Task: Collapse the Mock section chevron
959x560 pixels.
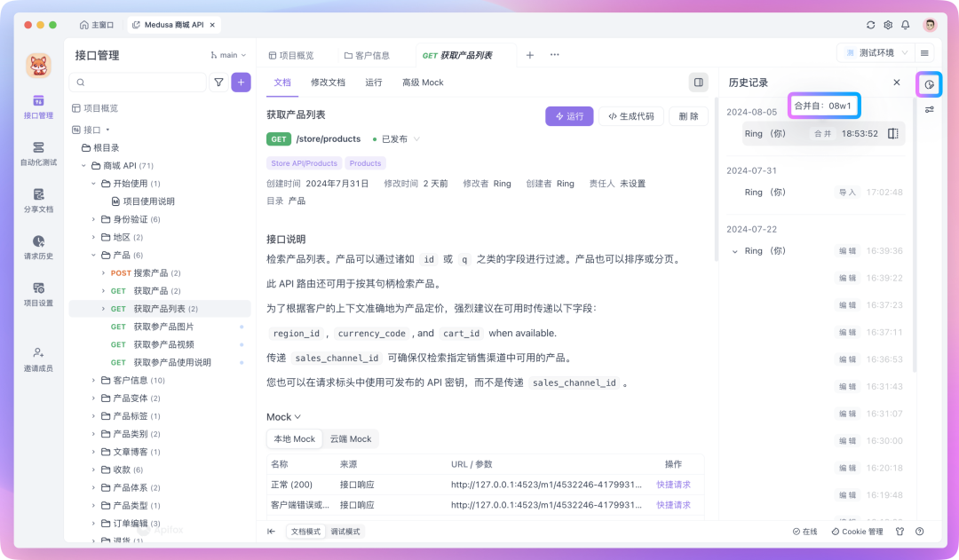Action: click(x=297, y=417)
